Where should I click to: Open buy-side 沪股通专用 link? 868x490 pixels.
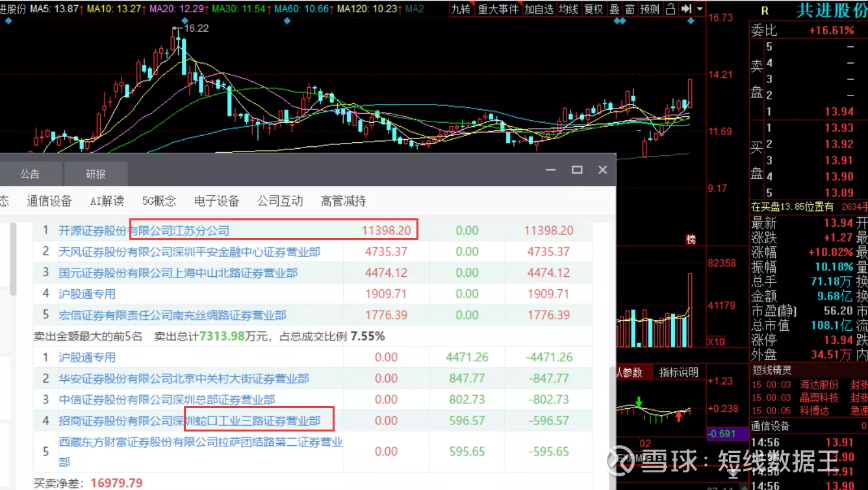(87, 294)
